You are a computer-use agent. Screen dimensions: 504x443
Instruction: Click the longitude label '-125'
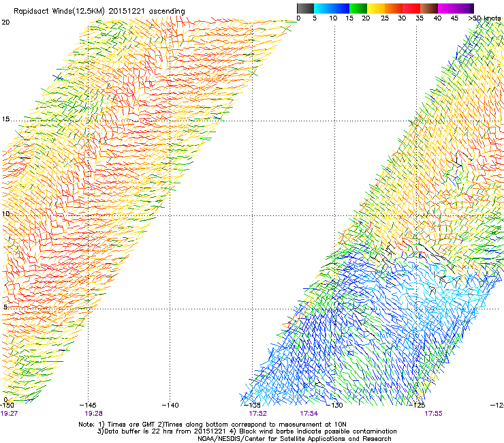click(417, 405)
